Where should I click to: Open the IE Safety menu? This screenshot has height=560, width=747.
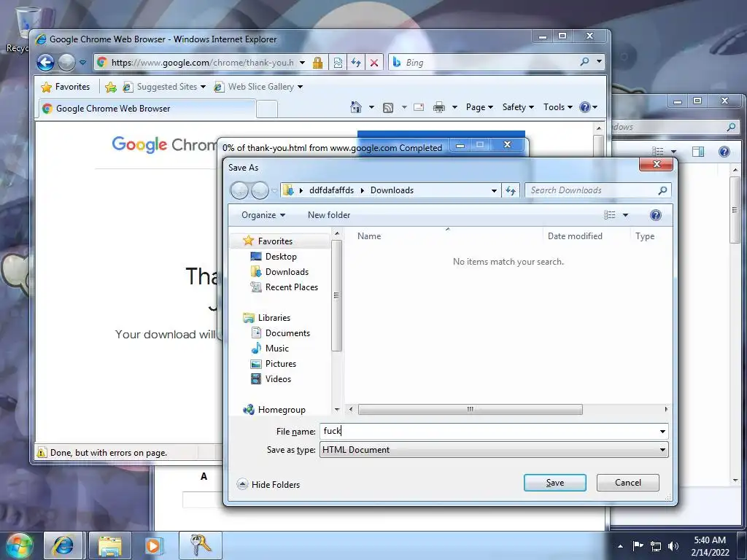tap(518, 107)
